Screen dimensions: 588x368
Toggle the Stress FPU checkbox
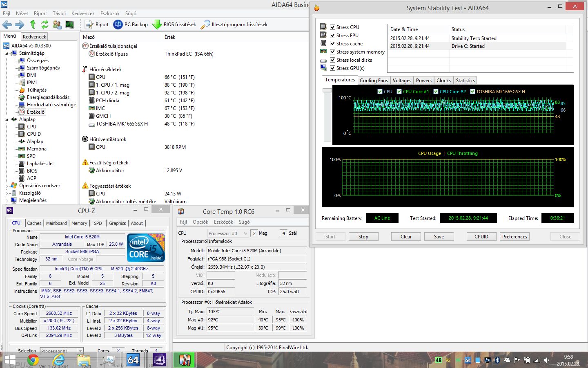(332, 35)
